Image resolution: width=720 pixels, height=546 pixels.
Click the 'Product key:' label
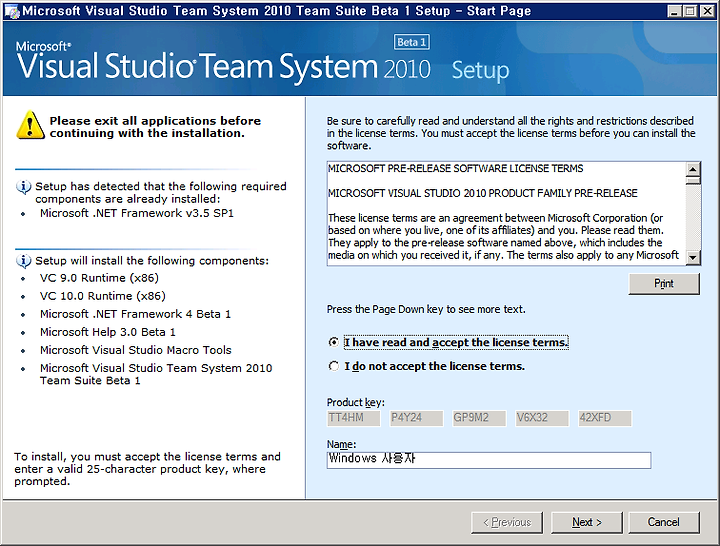pyautogui.click(x=356, y=403)
